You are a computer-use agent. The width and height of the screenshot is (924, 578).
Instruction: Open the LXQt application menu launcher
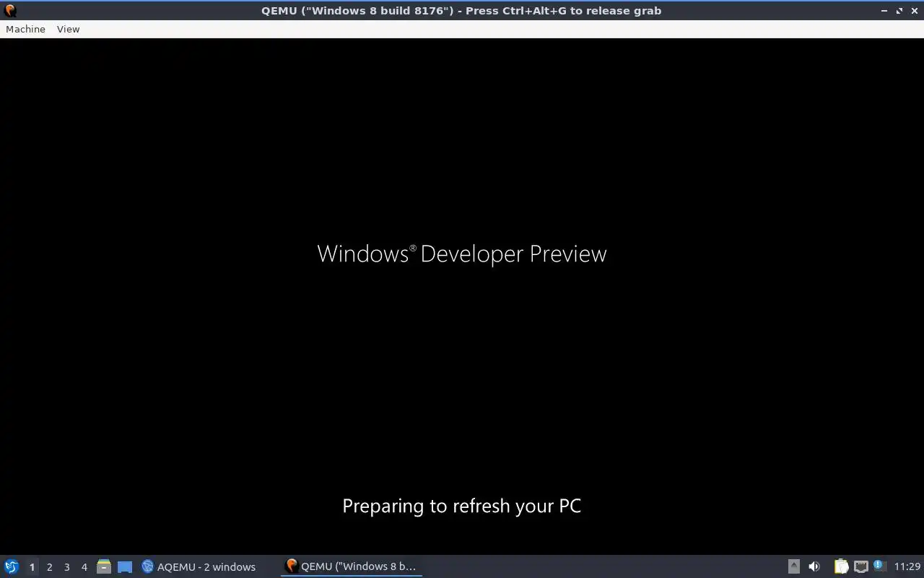click(12, 566)
